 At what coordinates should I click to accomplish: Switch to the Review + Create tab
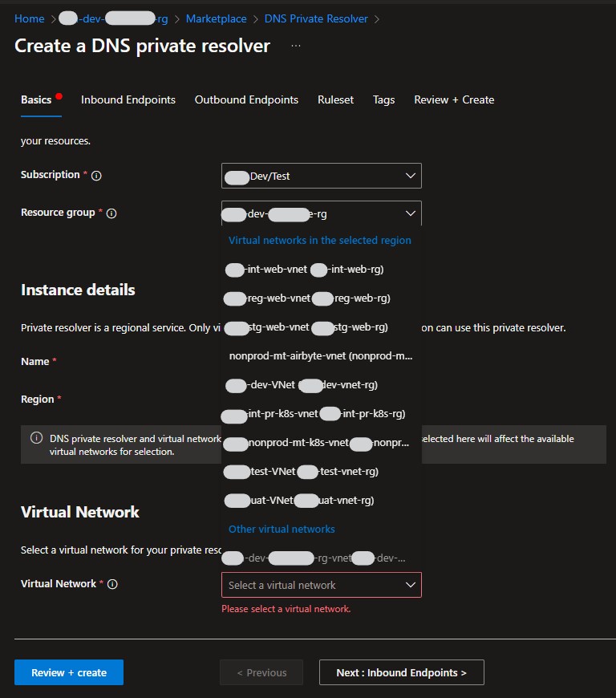coord(454,99)
